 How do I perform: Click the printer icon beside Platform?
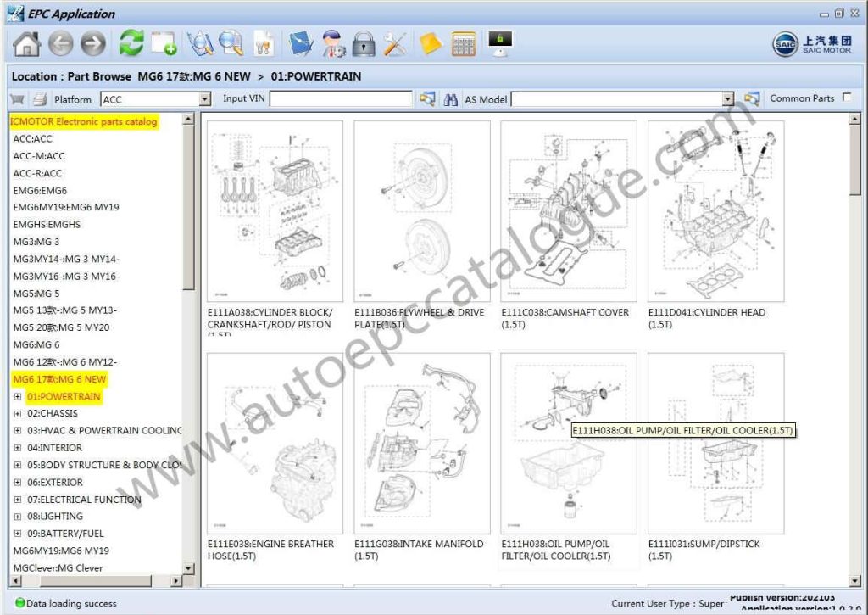tap(40, 99)
